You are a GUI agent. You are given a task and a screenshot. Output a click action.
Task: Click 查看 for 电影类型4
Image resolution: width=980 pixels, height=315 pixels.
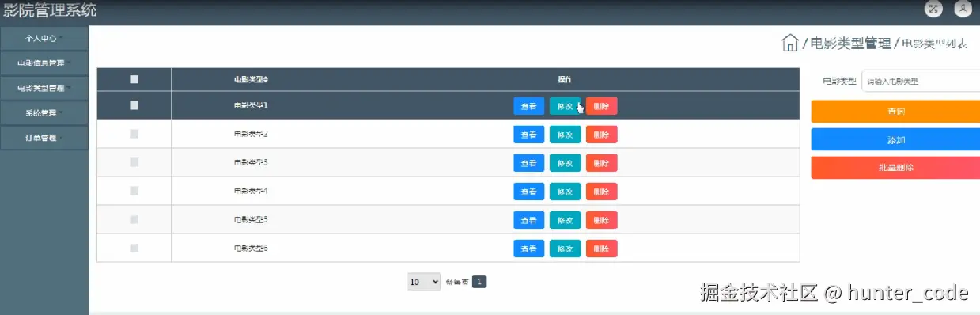pyautogui.click(x=529, y=192)
